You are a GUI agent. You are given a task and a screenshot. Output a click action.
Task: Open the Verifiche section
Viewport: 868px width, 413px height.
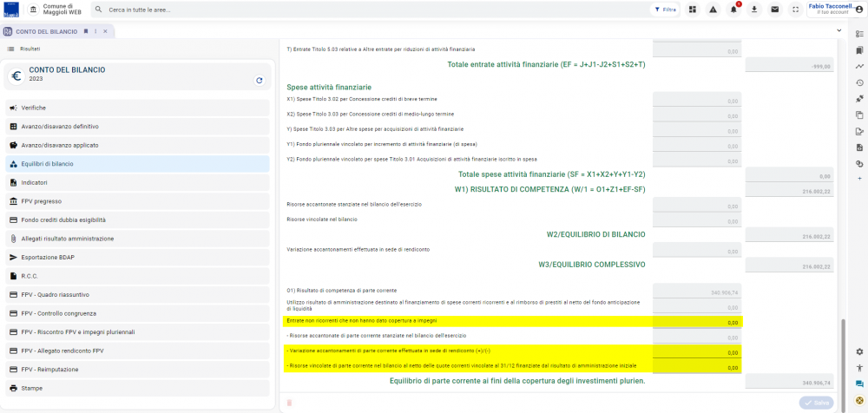tap(137, 108)
